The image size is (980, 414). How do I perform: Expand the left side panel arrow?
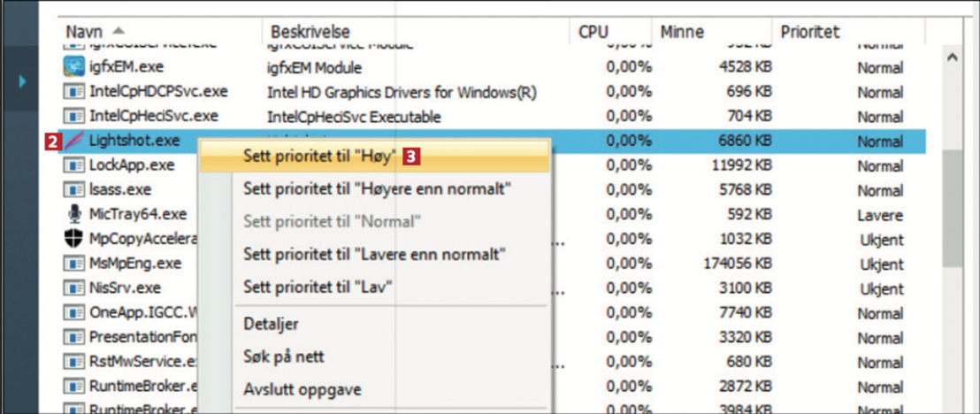[x=23, y=81]
